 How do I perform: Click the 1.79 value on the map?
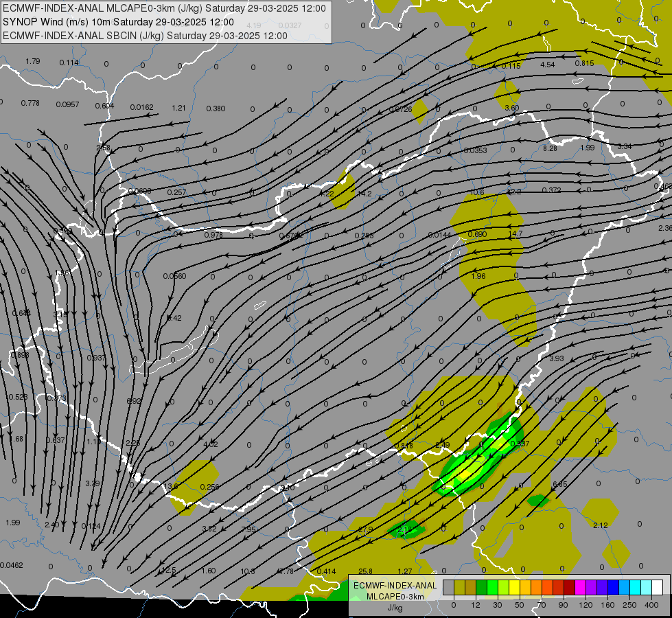(x=32, y=61)
